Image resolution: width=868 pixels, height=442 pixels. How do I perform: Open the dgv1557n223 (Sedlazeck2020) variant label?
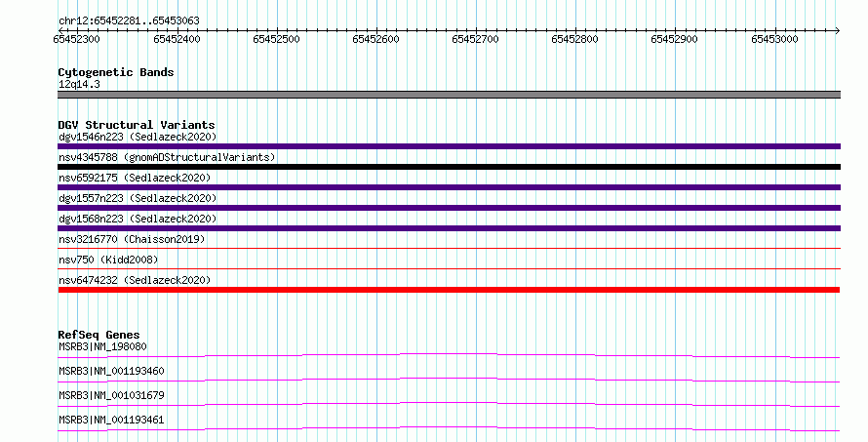click(138, 198)
